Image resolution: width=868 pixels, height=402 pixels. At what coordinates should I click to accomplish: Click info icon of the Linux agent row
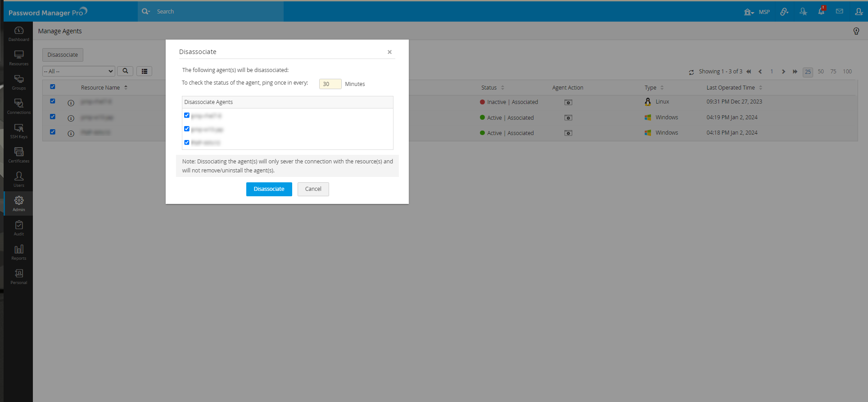click(x=71, y=103)
